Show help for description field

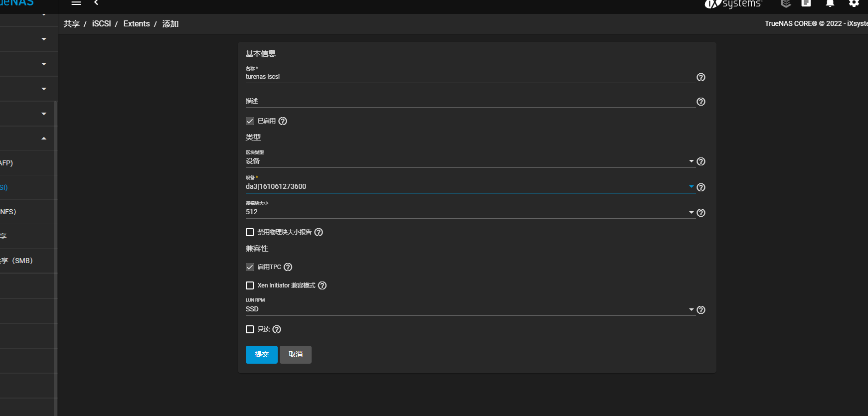701,102
